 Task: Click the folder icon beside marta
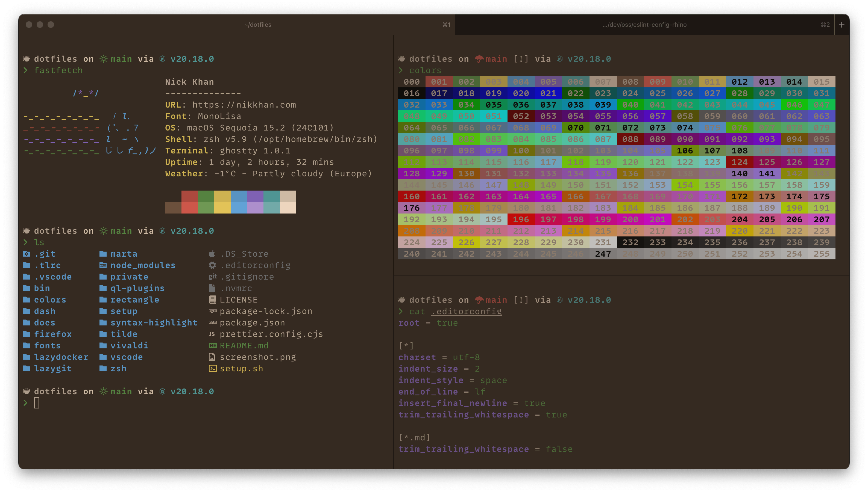pyautogui.click(x=103, y=254)
